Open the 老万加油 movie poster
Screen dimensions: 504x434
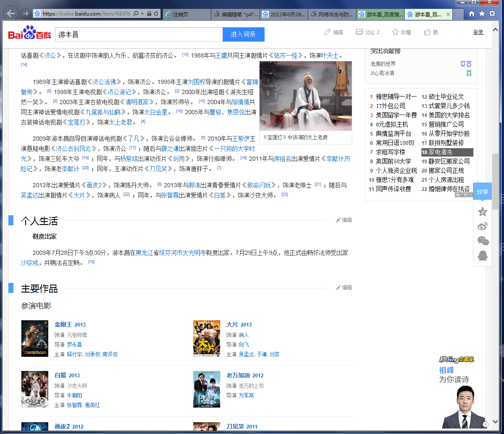click(207, 389)
